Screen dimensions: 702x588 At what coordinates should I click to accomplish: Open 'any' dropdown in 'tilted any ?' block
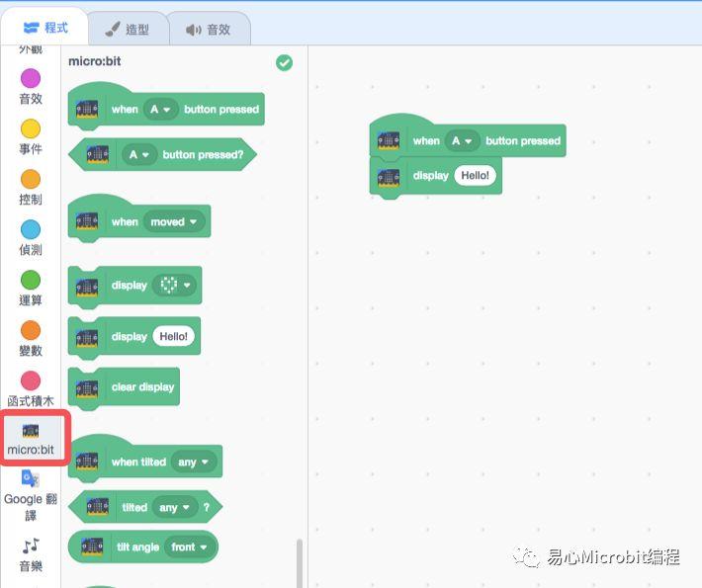[175, 507]
